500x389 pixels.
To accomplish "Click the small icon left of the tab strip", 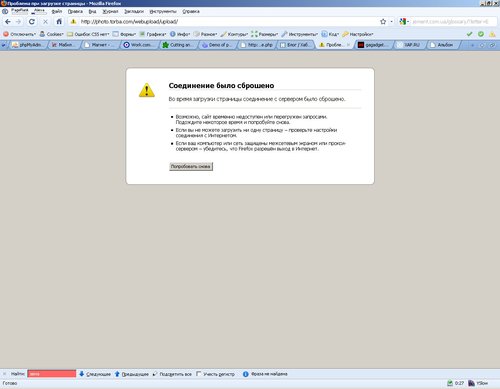I will [3, 45].
